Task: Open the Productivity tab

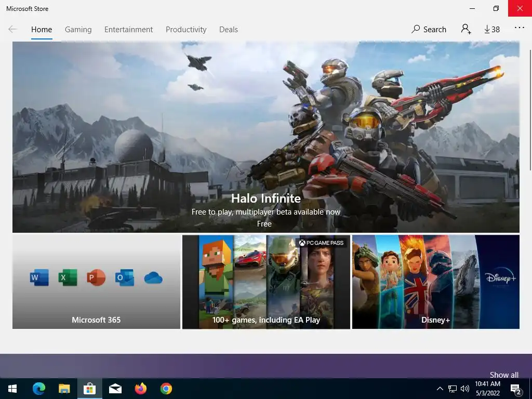Action: pyautogui.click(x=186, y=30)
